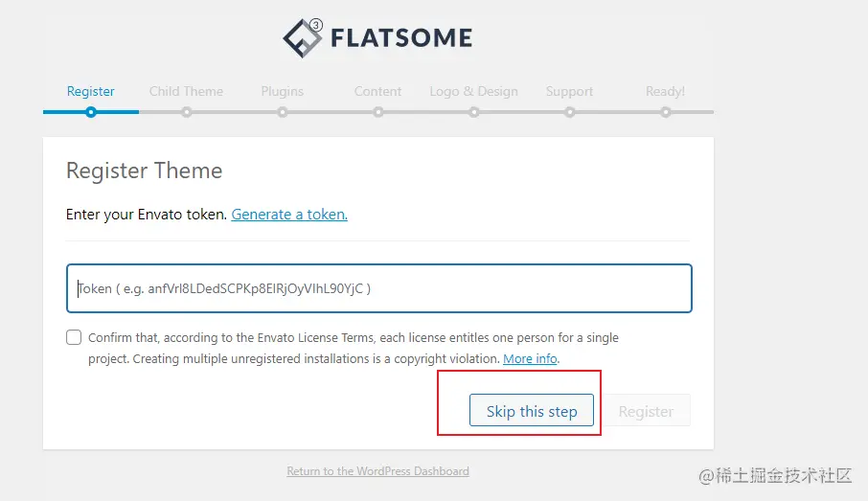
Task: Click the Ready! step circle marker
Action: (666, 112)
